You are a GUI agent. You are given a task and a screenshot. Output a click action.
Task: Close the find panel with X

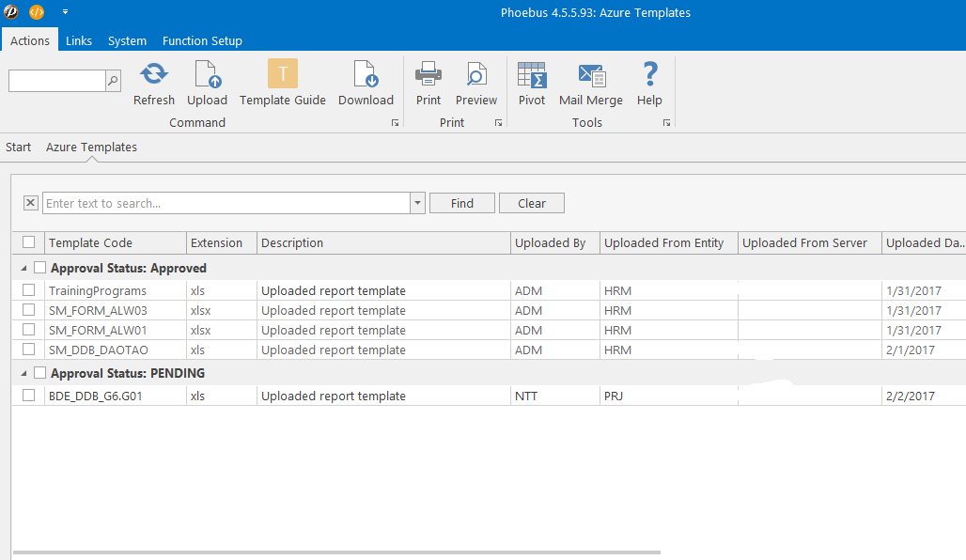tap(31, 203)
